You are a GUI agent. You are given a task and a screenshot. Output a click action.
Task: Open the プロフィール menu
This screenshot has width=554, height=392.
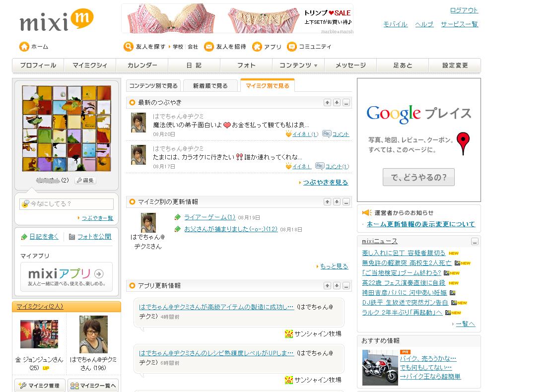coord(38,65)
